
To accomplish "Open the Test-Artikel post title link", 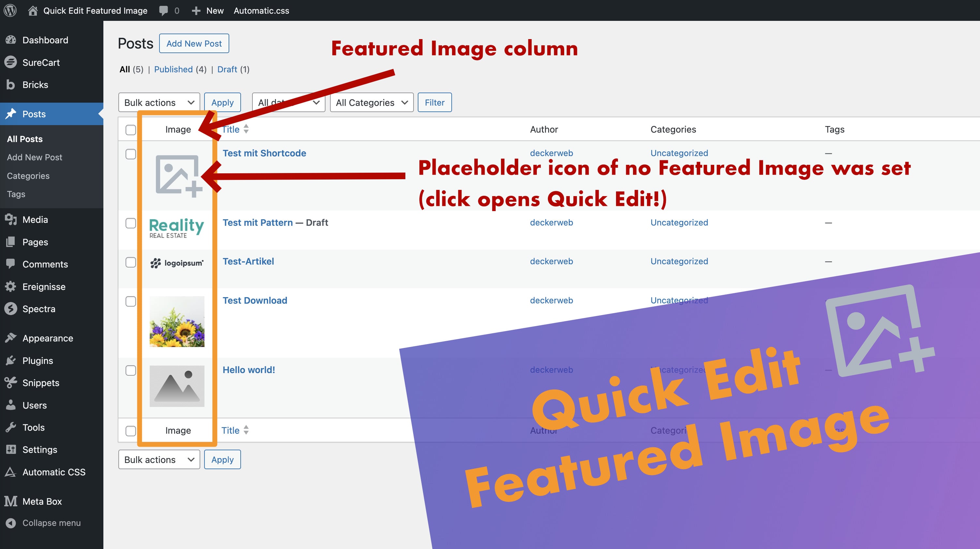I will [x=248, y=261].
